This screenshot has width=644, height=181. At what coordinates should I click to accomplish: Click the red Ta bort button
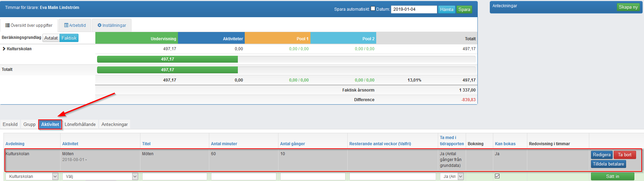624,155
